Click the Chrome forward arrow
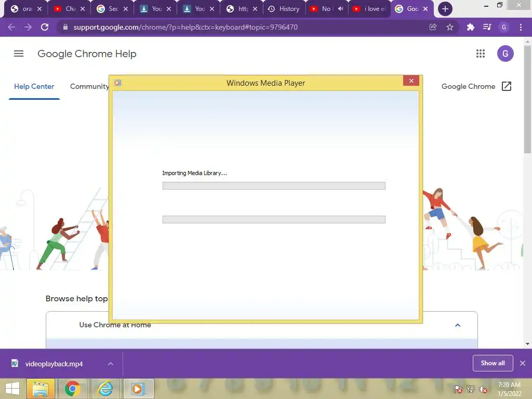Screen dimensions: 532x399 point(28,27)
